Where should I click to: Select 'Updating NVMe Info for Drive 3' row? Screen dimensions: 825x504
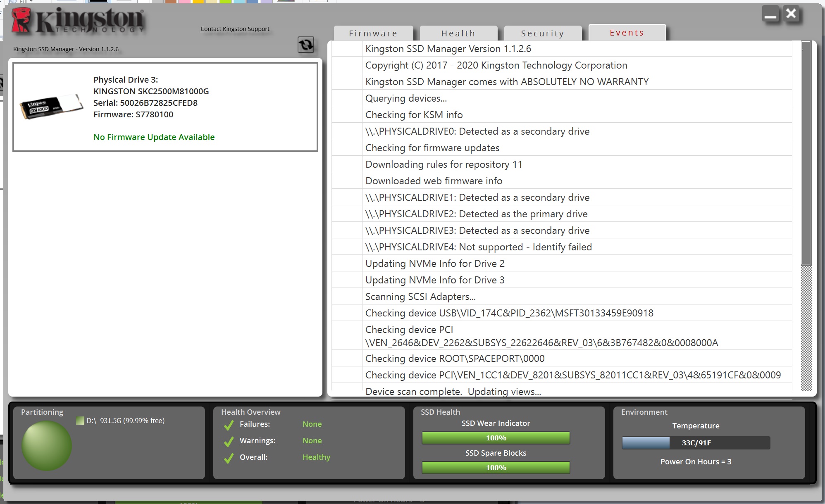click(562, 280)
